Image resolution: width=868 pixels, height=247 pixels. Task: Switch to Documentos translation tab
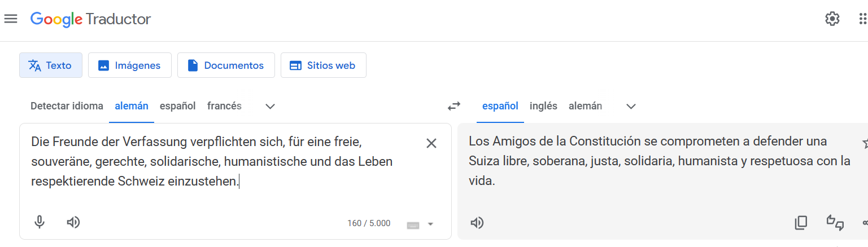pos(226,65)
